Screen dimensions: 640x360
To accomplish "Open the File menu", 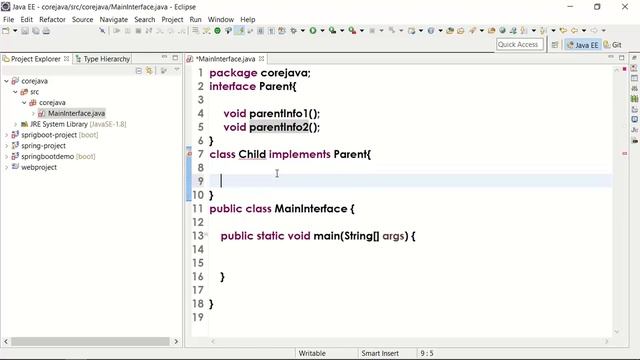I will click(9, 19).
